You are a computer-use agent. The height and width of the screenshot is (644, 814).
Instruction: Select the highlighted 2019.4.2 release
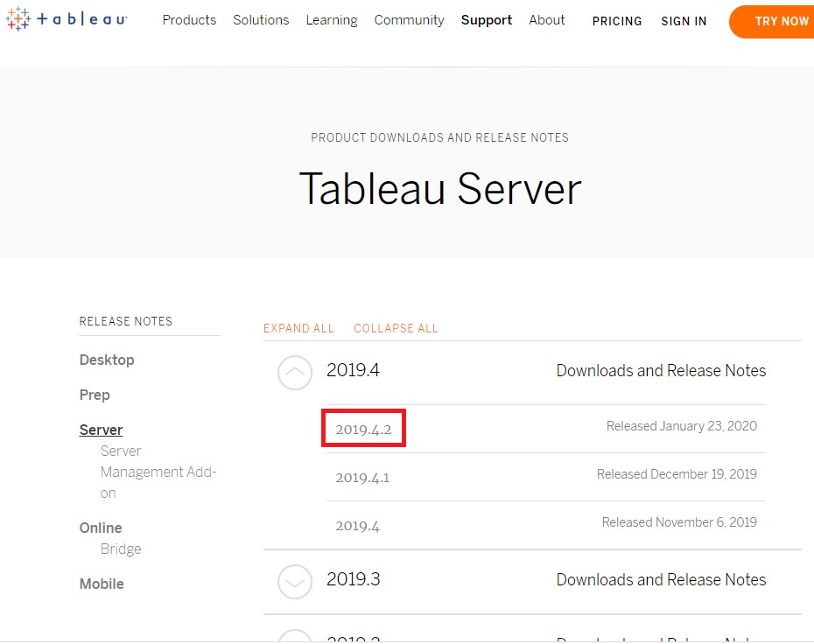tap(363, 428)
